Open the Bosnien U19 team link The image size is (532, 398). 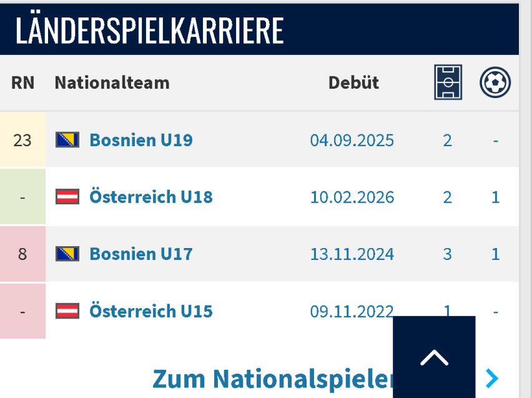pos(141,140)
